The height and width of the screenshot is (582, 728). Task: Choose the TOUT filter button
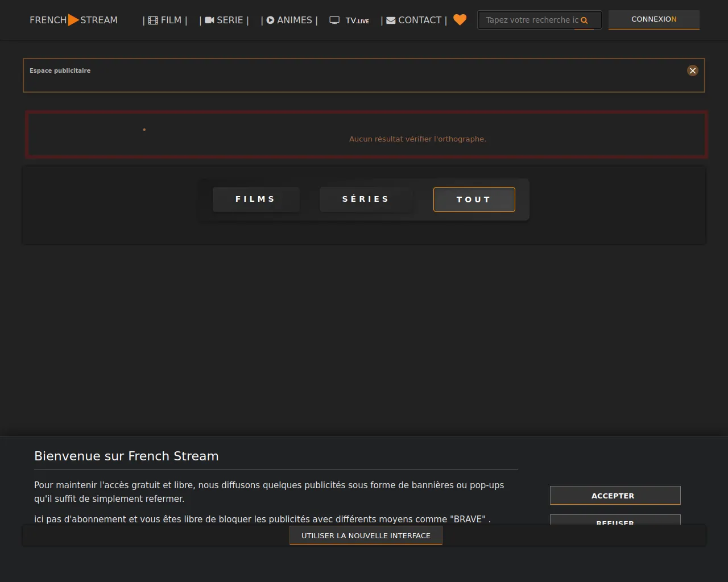tap(474, 199)
